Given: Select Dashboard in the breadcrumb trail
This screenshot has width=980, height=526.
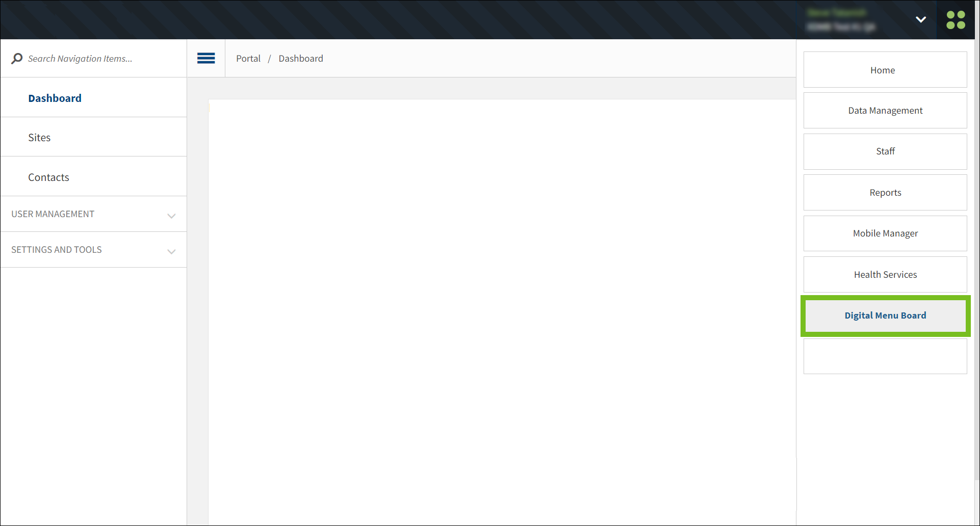Looking at the screenshot, I should pos(301,58).
